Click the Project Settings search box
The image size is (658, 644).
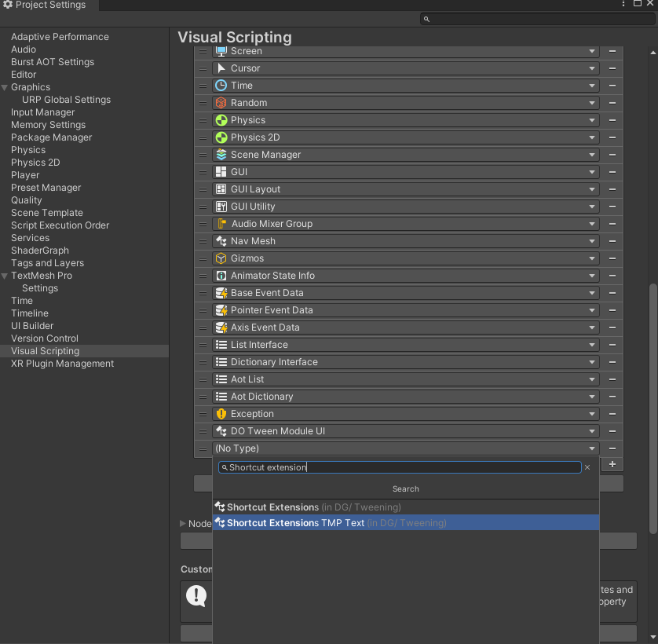click(537, 19)
